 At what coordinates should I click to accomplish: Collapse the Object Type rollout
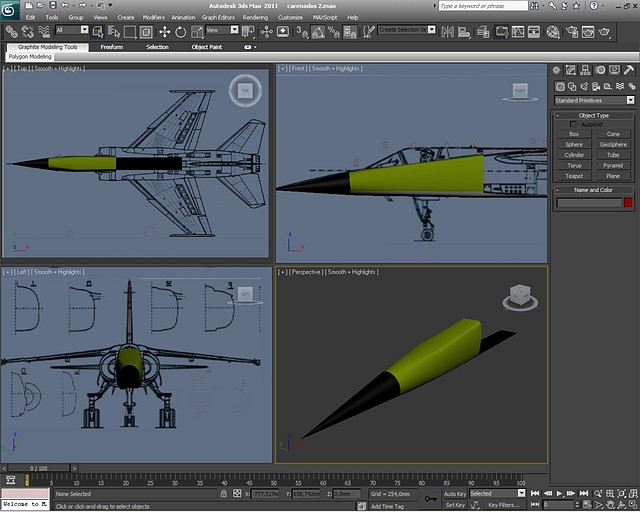click(593, 116)
